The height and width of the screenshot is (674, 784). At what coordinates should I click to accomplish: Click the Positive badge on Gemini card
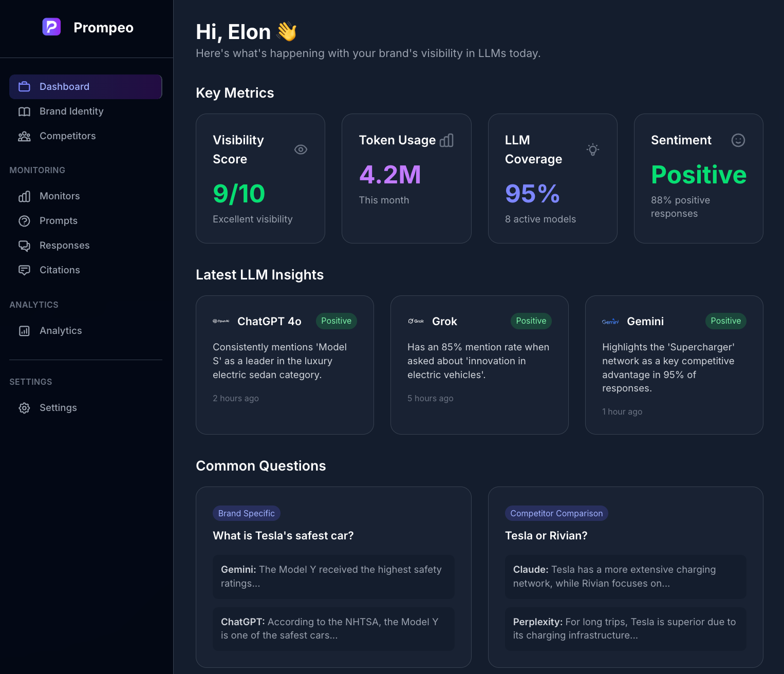(726, 321)
